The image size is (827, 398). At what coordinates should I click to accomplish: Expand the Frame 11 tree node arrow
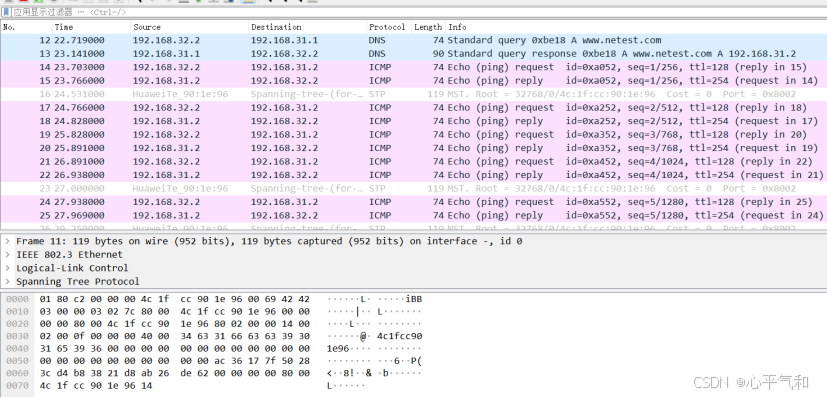coord(7,241)
